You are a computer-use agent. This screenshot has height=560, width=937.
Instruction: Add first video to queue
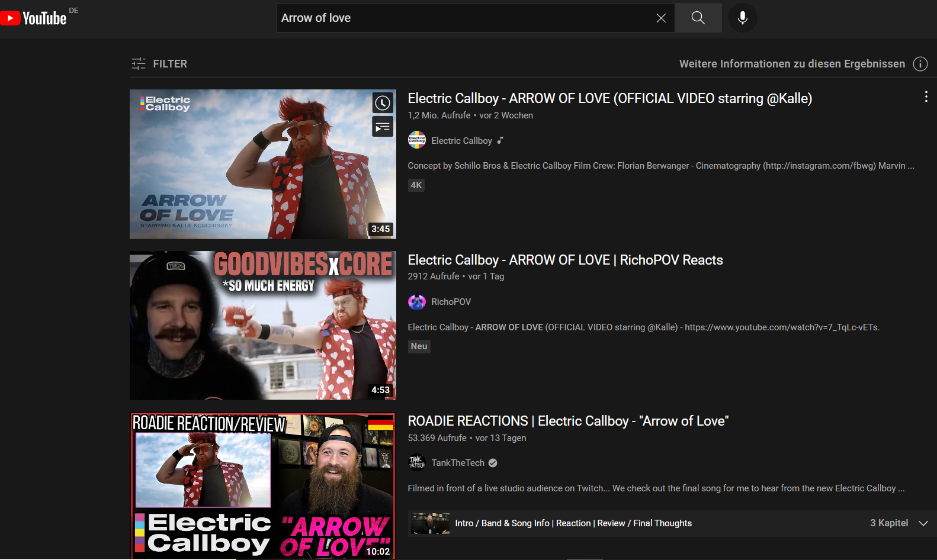pyautogui.click(x=383, y=127)
